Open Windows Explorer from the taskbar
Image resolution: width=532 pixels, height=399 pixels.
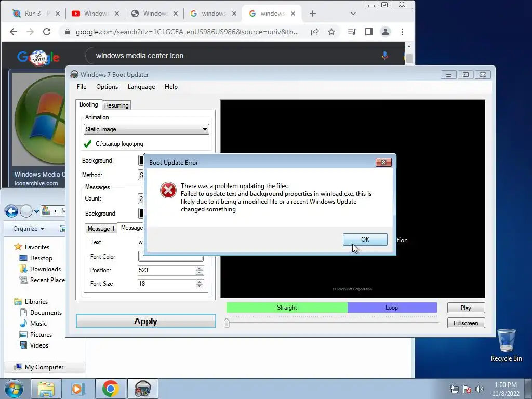tap(46, 389)
